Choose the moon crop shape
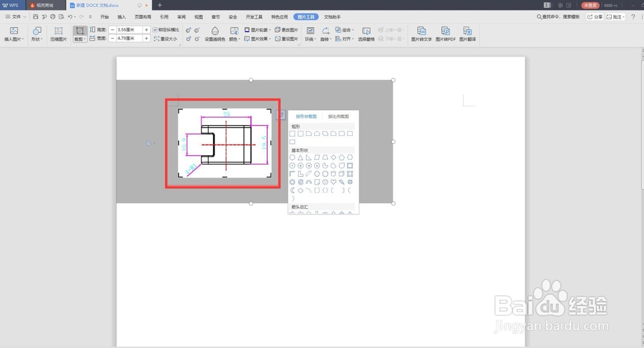The width and height of the screenshot is (644, 348). pyautogui.click(x=292, y=190)
